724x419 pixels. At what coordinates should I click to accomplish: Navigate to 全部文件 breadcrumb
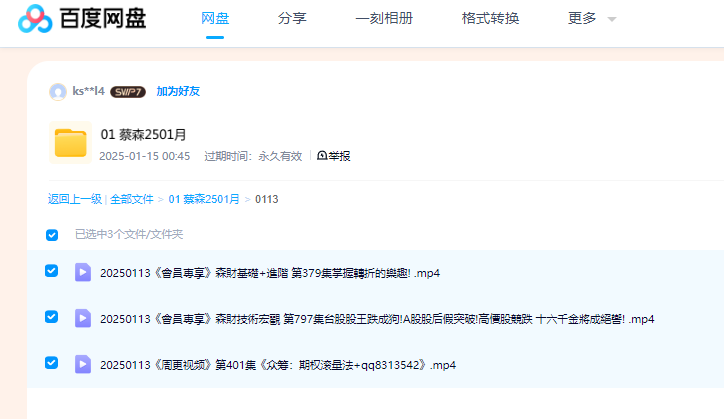point(132,199)
